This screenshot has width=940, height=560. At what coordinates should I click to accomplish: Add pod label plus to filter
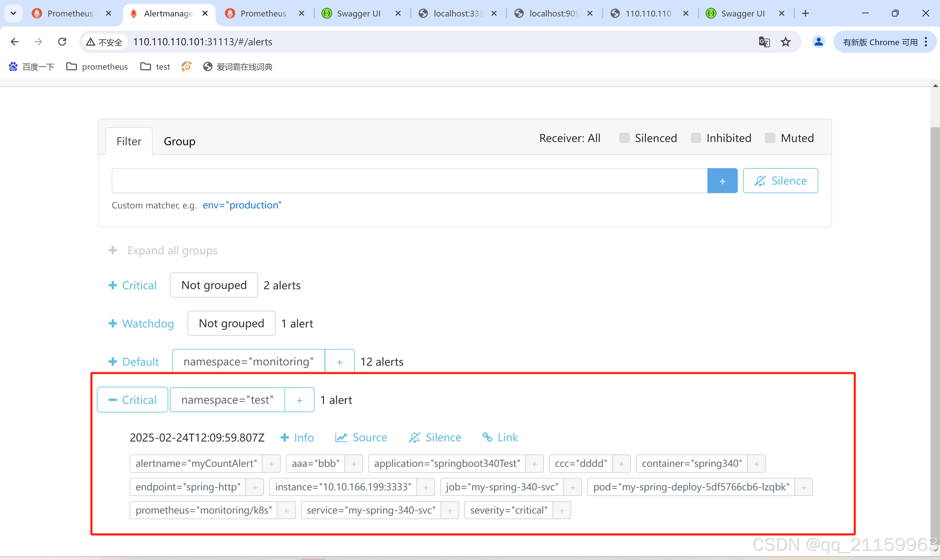(x=804, y=487)
